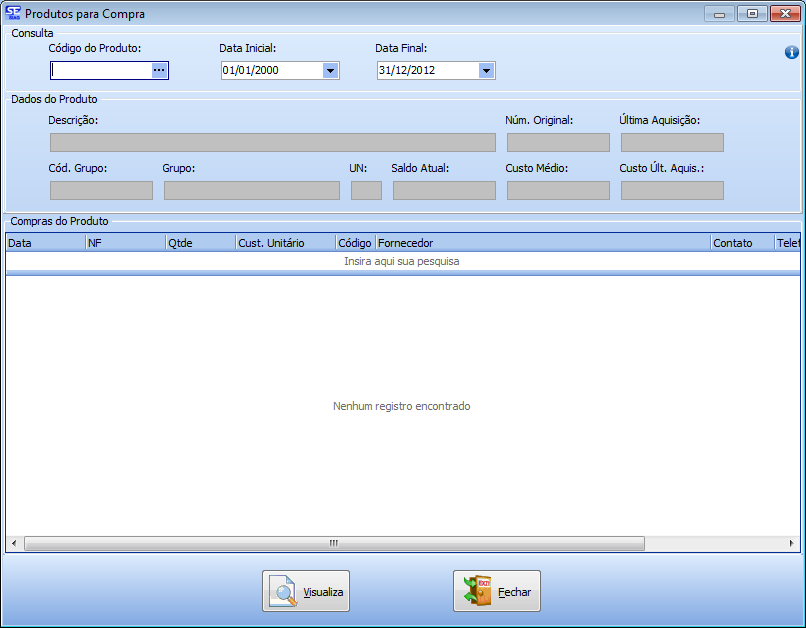Focus the Código do Produto field
This screenshot has height=628, width=806.
(100, 71)
